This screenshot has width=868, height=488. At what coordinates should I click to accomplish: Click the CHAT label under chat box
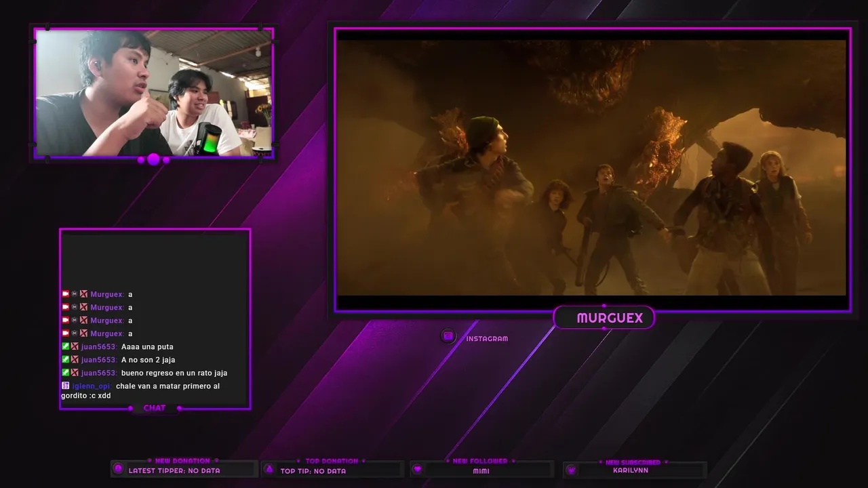coord(155,408)
